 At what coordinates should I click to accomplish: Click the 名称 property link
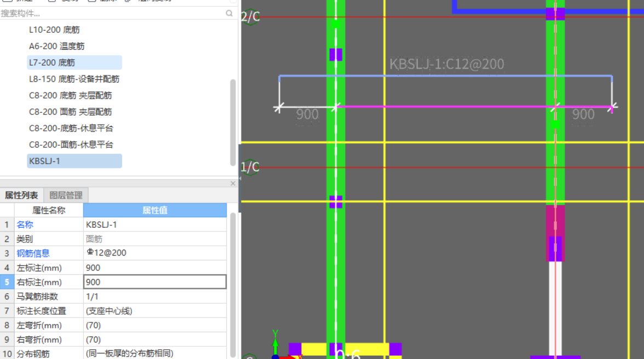25,225
